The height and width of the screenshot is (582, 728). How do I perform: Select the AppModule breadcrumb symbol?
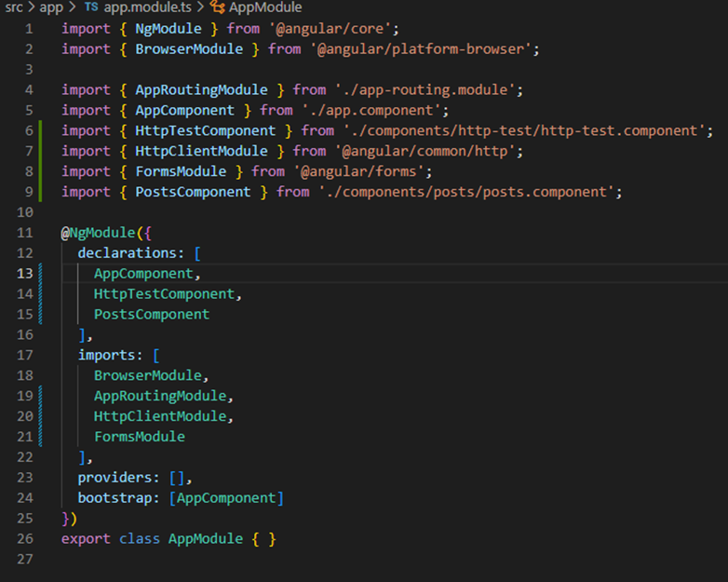tap(266, 7)
